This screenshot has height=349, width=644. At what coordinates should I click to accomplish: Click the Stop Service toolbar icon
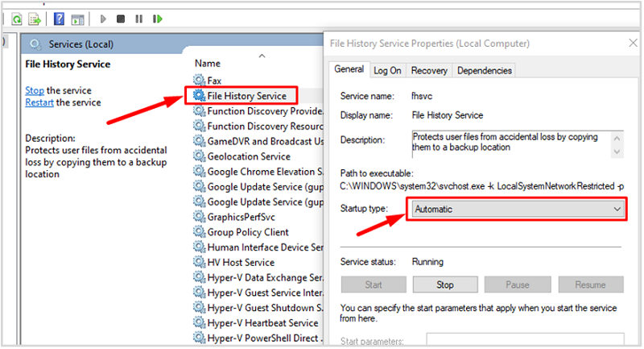(x=121, y=18)
